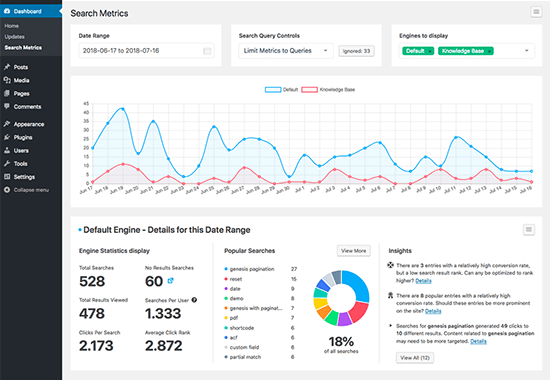Open the Updates submenu item
Screen dimensions: 550x380
(14, 37)
